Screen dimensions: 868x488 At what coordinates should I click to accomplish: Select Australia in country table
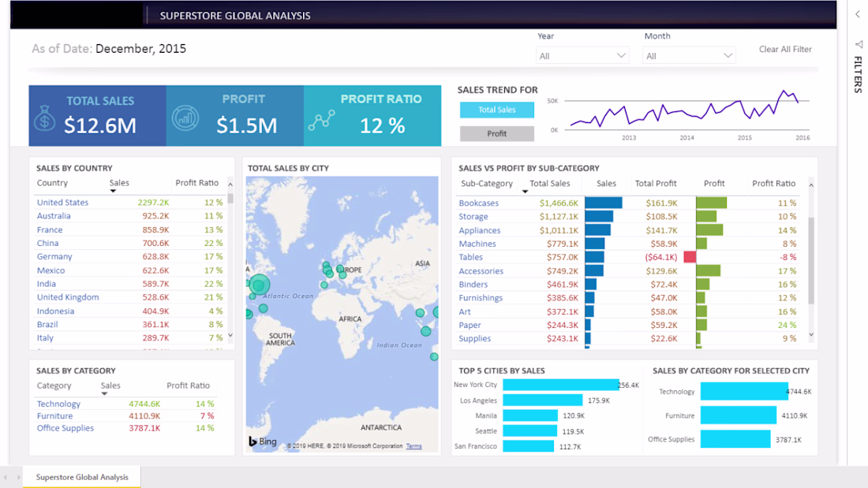coord(131,216)
